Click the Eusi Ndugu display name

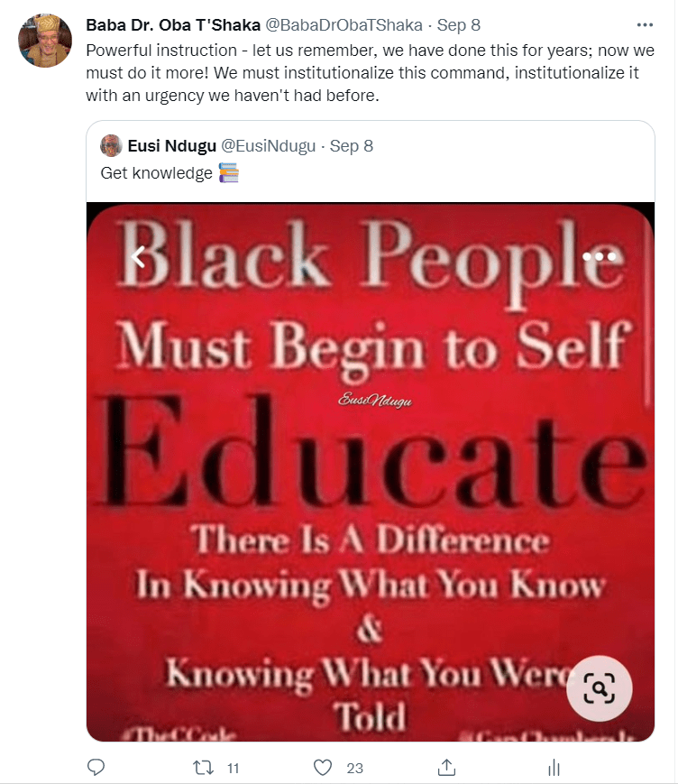[x=172, y=146]
